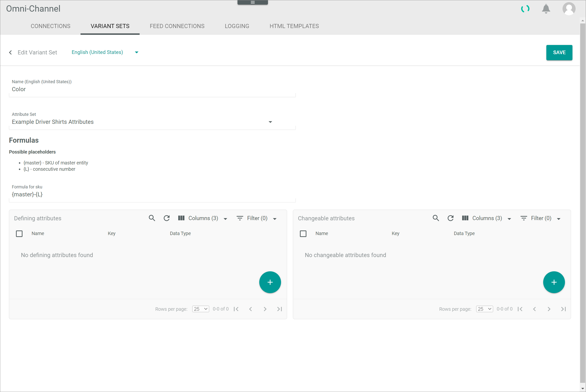Open the Feed Connections tab
This screenshot has width=586, height=392.
pos(177,26)
